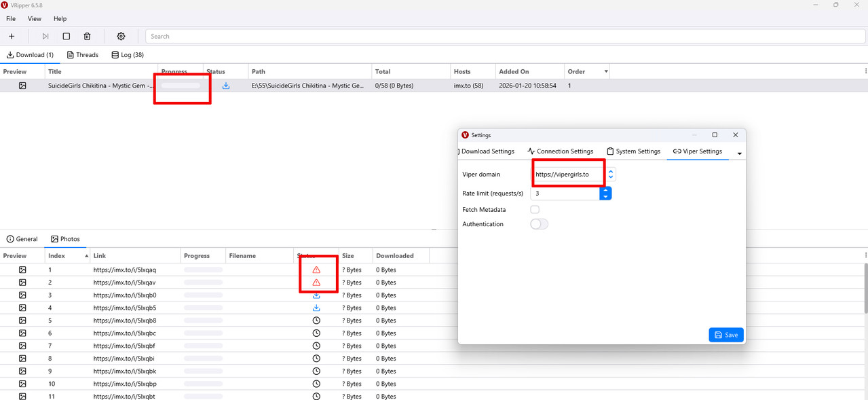Click the clock status icon of photo 8

(x=316, y=359)
